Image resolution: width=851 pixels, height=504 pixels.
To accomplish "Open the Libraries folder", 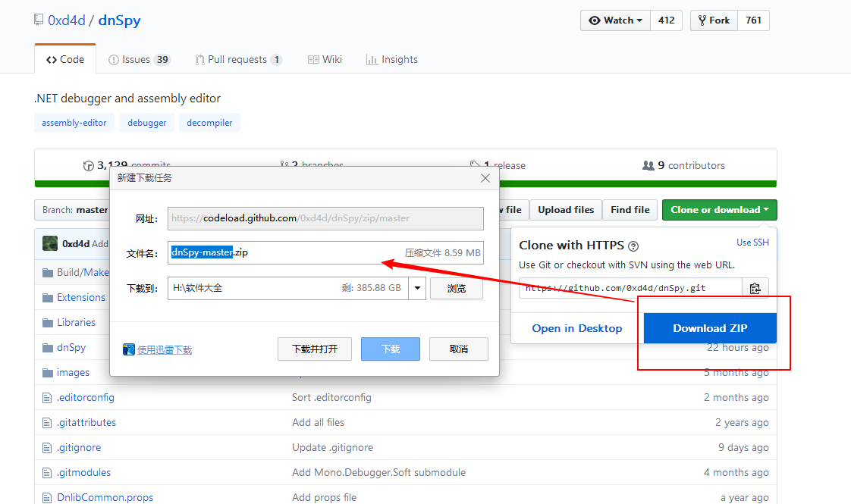I will pos(76,322).
